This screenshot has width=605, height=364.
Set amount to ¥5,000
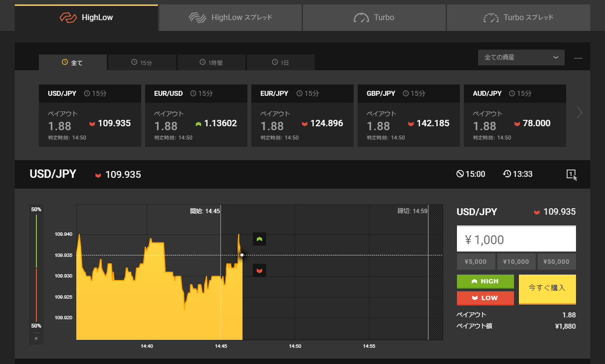tap(476, 262)
